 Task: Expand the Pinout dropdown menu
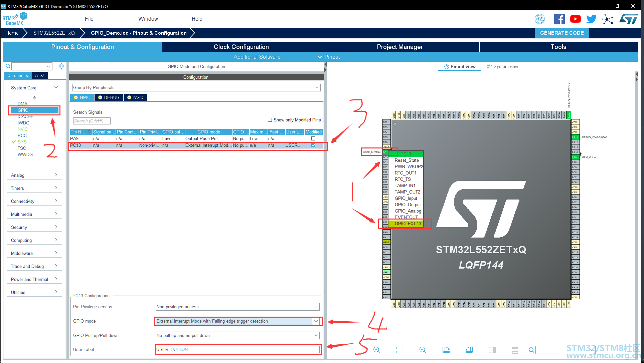coord(329,57)
